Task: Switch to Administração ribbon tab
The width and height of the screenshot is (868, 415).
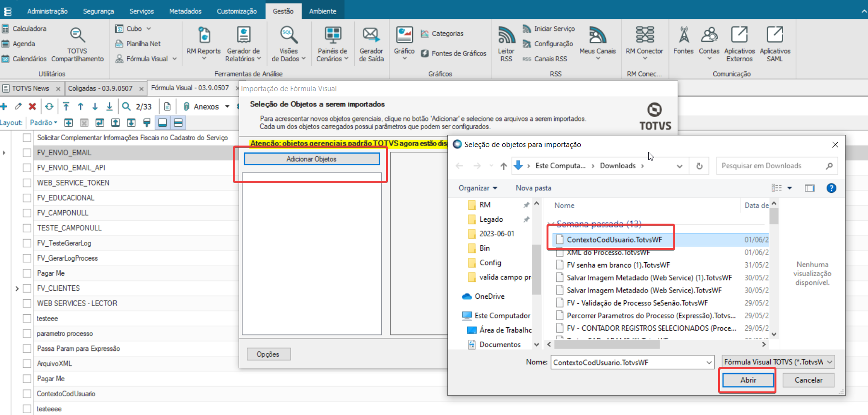Action: (x=47, y=11)
